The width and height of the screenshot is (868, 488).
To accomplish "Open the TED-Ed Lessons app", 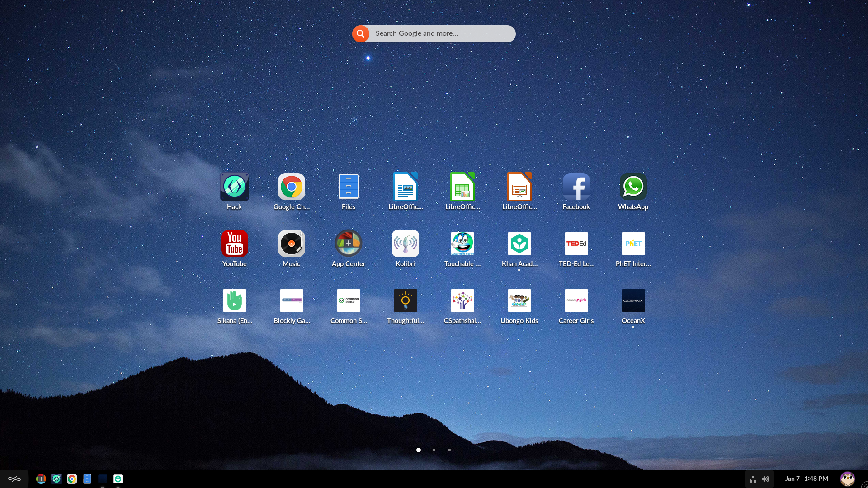I will pyautogui.click(x=576, y=244).
